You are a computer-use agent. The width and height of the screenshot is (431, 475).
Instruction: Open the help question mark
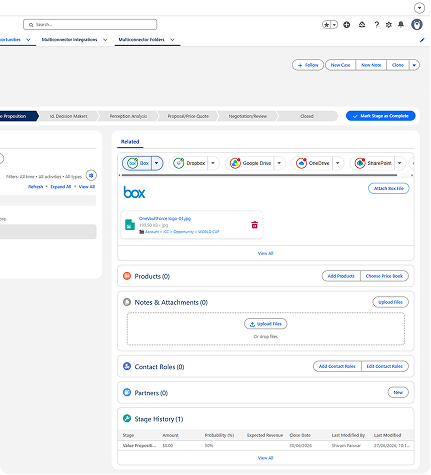(377, 25)
